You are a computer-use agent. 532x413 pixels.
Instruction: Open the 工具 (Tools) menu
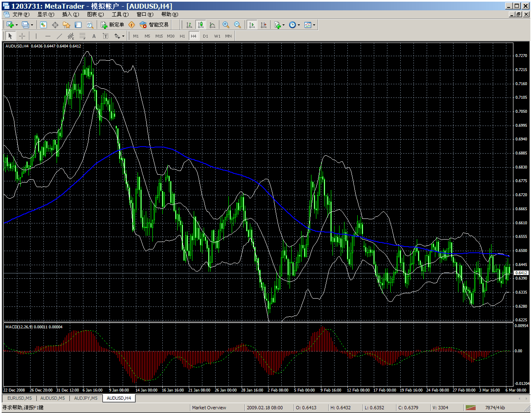(x=120, y=14)
